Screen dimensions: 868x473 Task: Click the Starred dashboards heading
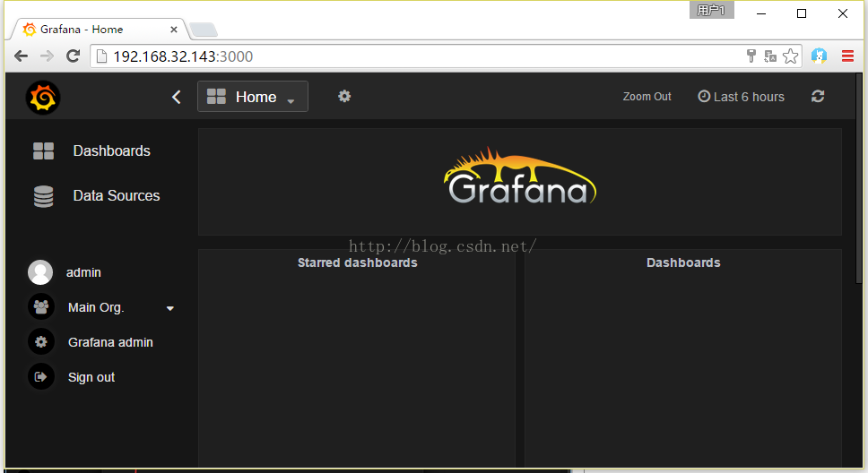[357, 262]
